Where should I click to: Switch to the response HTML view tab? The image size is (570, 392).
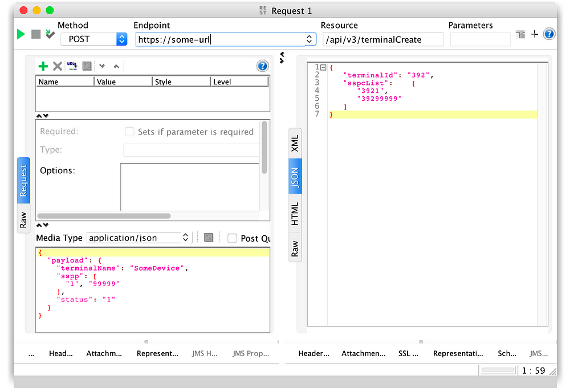point(295,214)
